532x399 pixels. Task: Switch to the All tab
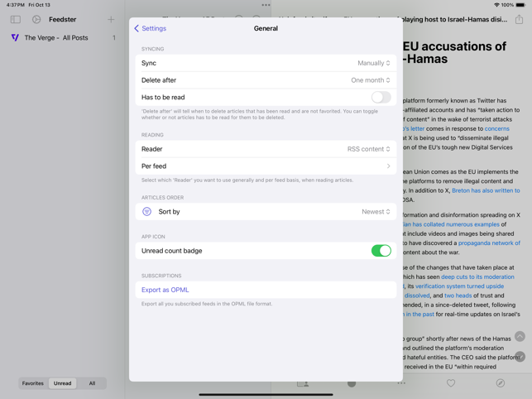pos(92,383)
